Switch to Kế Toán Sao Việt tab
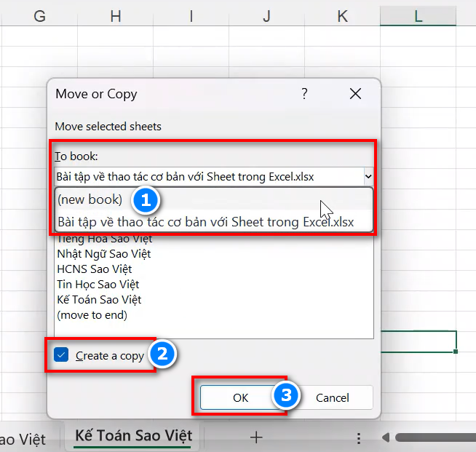Viewport: 476px width, 452px height. click(133, 436)
